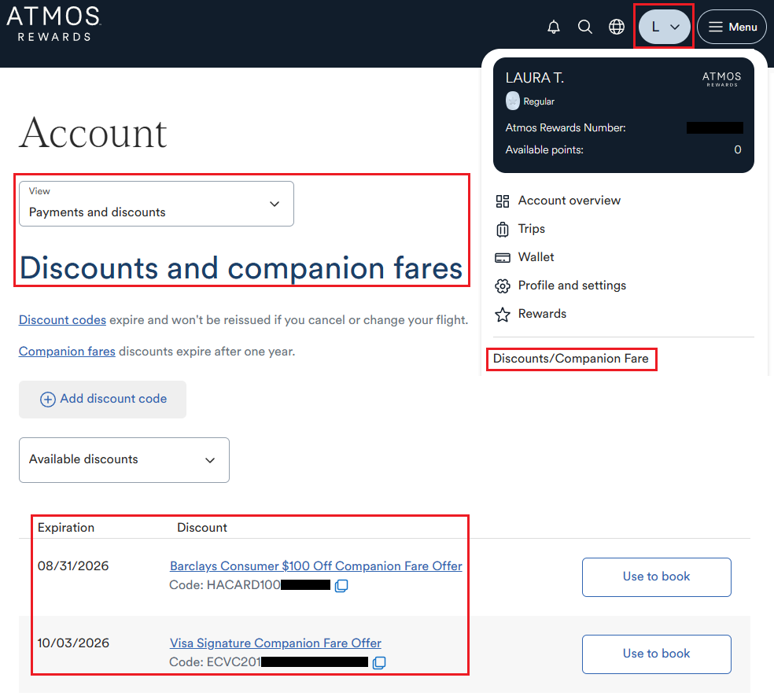This screenshot has width=774, height=700.
Task: Click the globe language icon
Action: tap(617, 27)
